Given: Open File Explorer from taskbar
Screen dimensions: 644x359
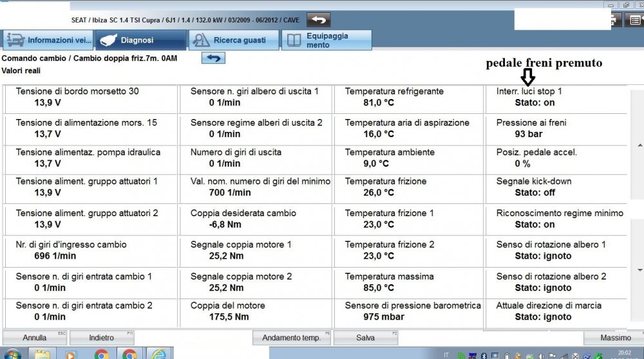Looking at the screenshot, I should (43, 354).
